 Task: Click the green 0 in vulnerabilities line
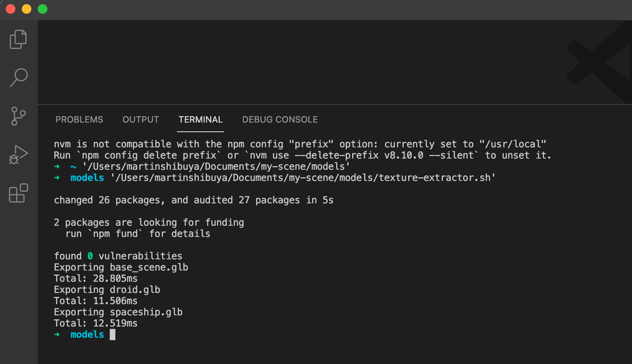click(x=90, y=256)
